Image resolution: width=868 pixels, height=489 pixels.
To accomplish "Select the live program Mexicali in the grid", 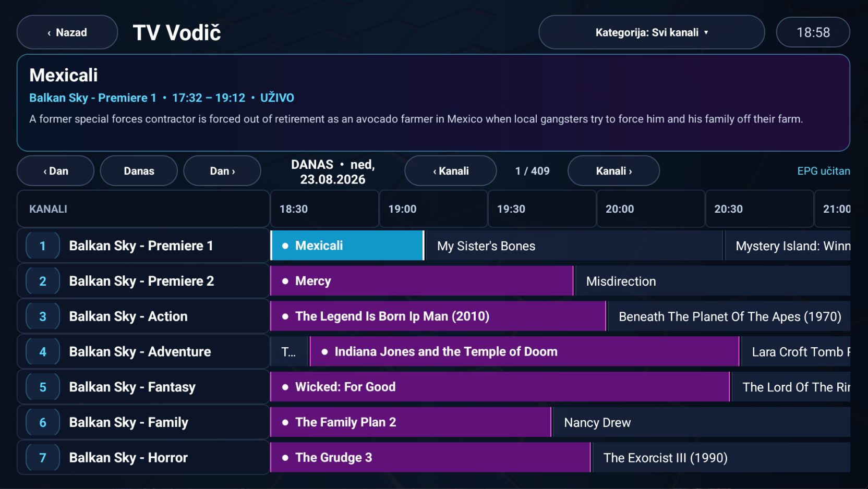I will (x=347, y=246).
